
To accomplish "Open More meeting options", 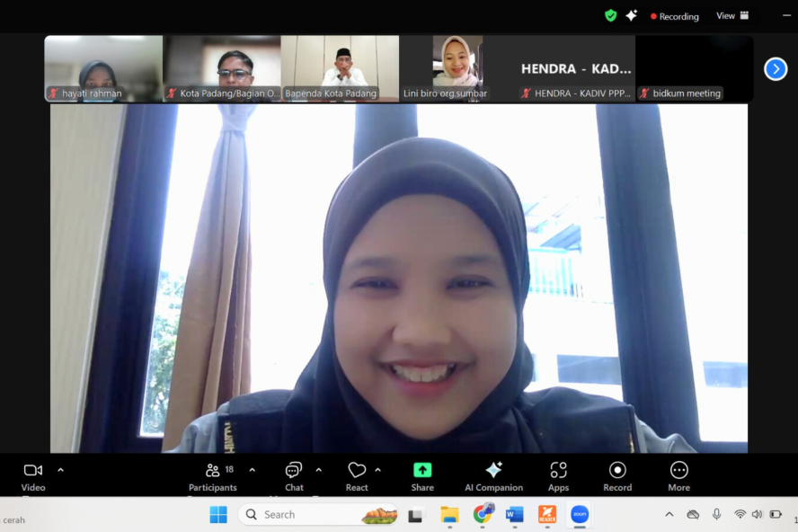I will click(678, 475).
